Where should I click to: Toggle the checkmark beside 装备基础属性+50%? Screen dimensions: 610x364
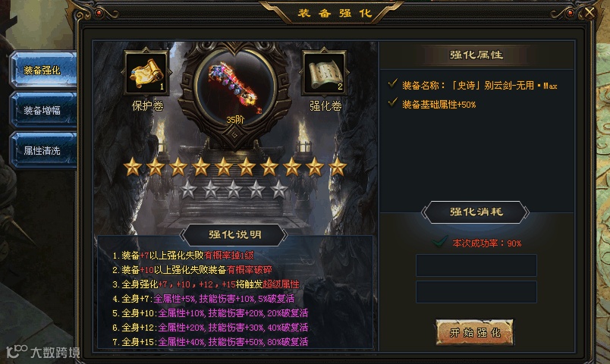click(392, 102)
